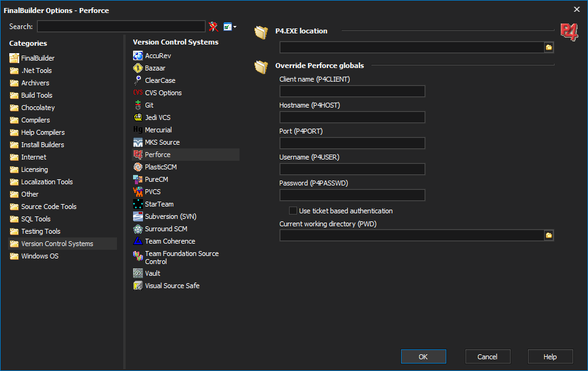588x371 pixels.
Task: Click the PVCS icon
Action: click(x=138, y=192)
